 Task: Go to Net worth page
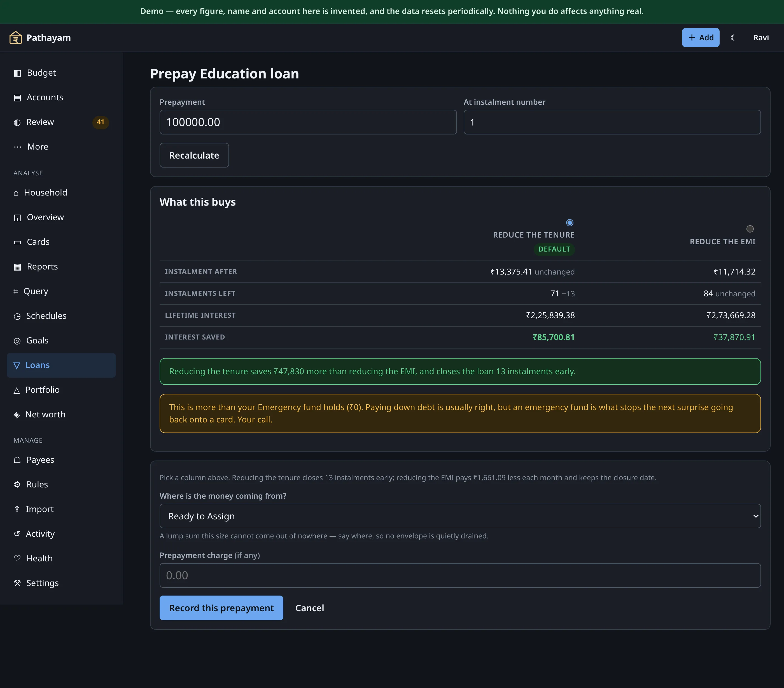[61, 415]
